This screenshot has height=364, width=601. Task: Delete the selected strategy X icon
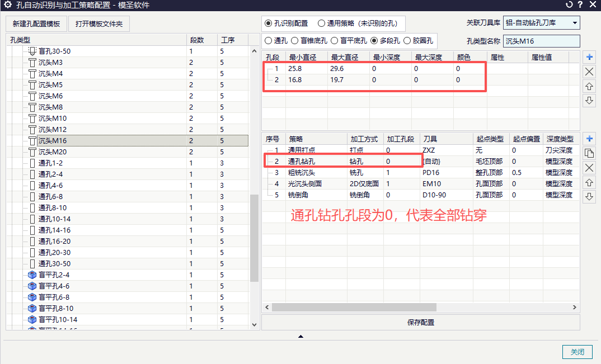pos(589,168)
